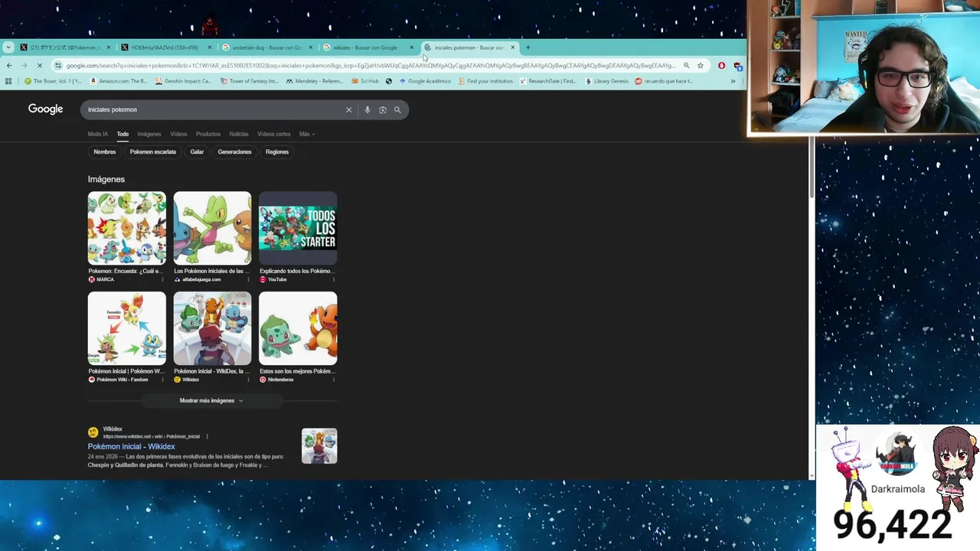The height and width of the screenshot is (551, 980).
Task: Open Find your institution bookmark
Action: coord(485,81)
